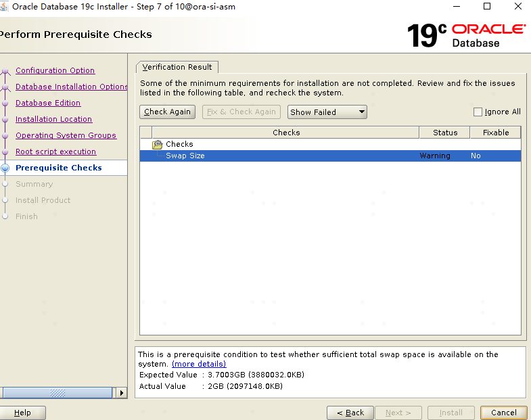Select Prerequisite Checks in sidebar
This screenshot has width=531, height=420.
pos(59,168)
